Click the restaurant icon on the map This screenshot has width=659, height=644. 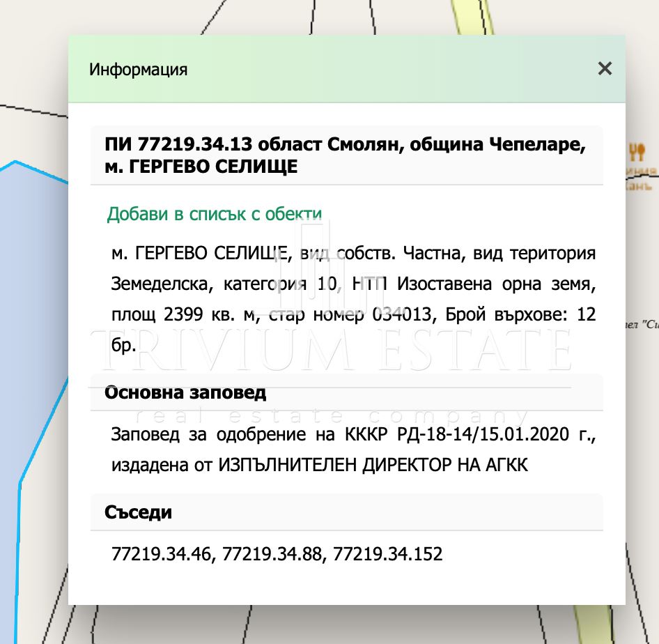coord(637,152)
